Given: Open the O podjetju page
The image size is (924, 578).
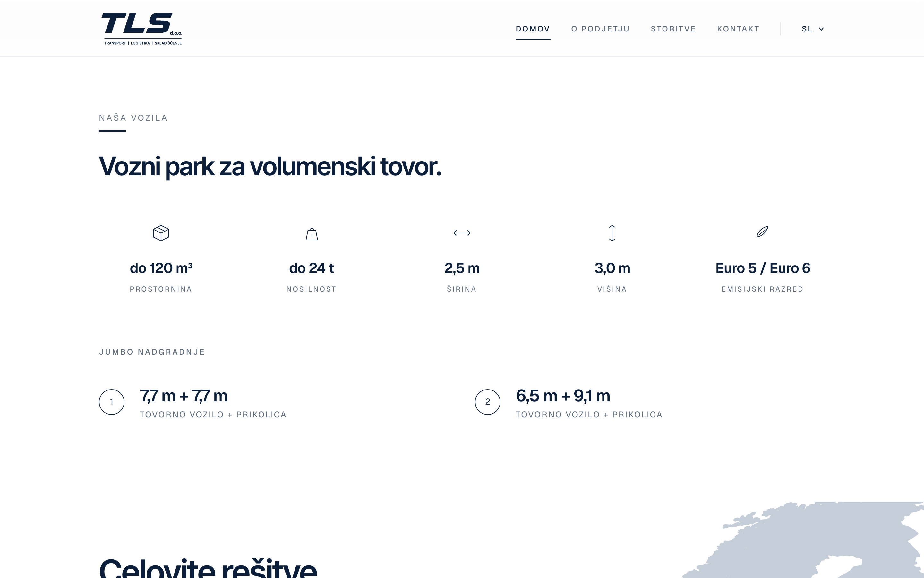Looking at the screenshot, I should tap(600, 29).
